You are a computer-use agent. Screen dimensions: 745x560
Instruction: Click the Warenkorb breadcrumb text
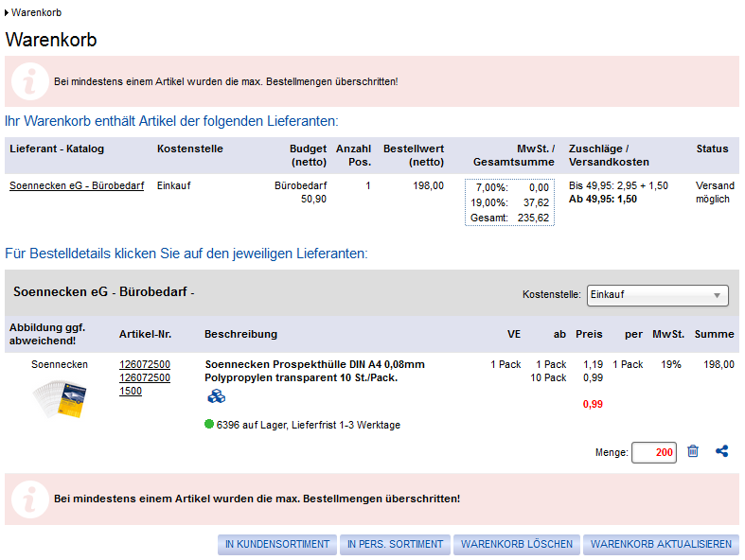pos(37,13)
